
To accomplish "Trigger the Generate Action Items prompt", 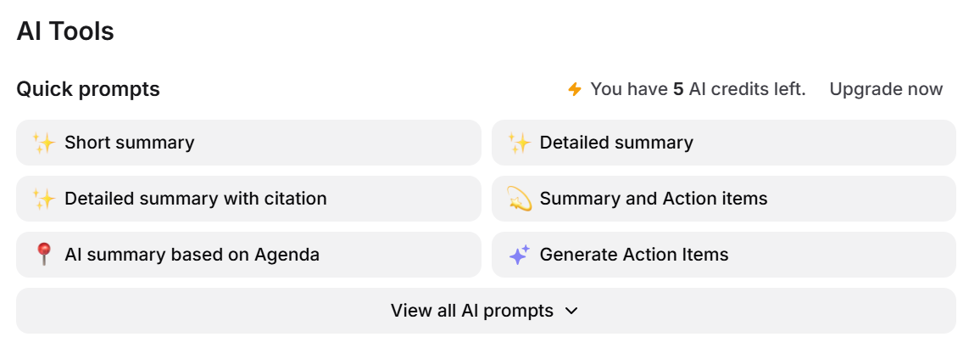I will pyautogui.click(x=724, y=255).
